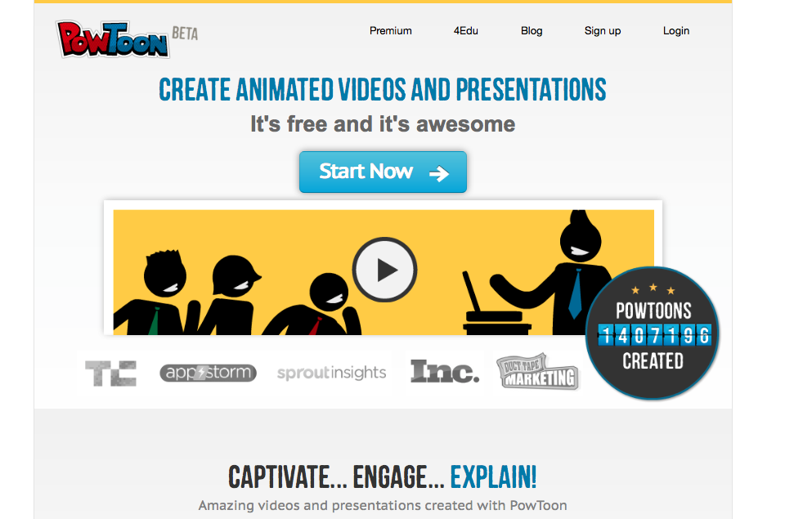This screenshot has height=519, width=812.
Task: Click the PowToons created counter badge
Action: coord(653,333)
